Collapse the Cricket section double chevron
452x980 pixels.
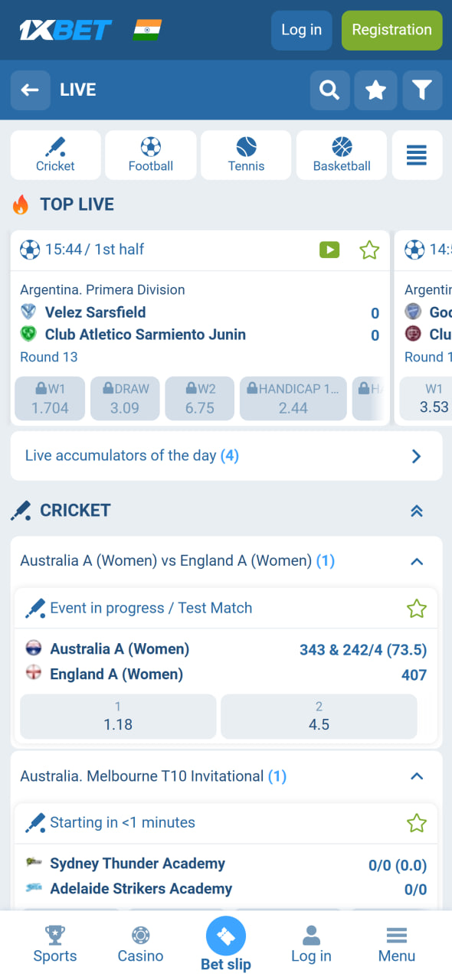pos(417,511)
